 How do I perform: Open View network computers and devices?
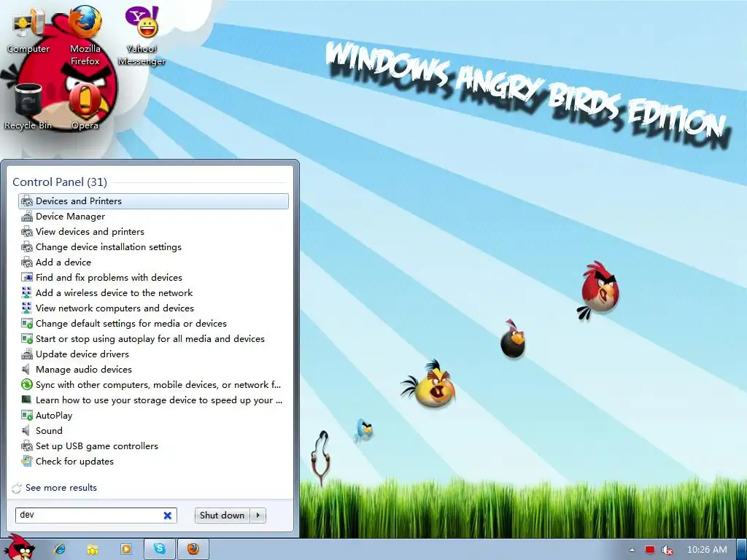[x=153, y=308]
